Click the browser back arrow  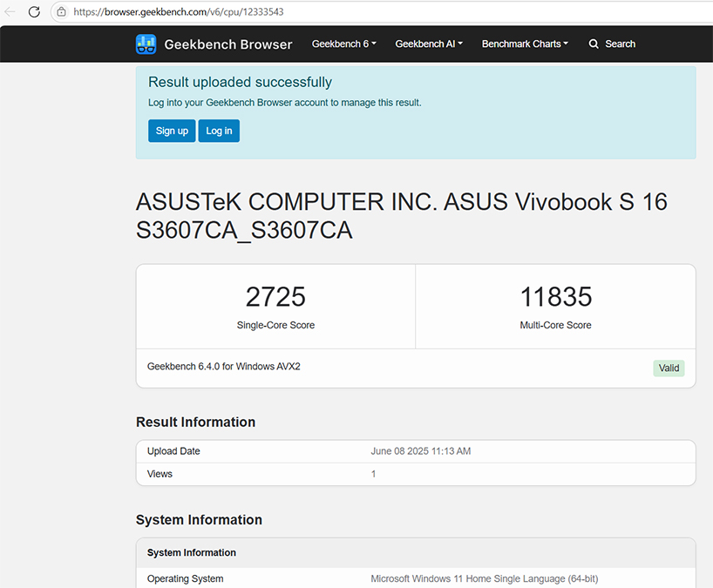(10, 12)
